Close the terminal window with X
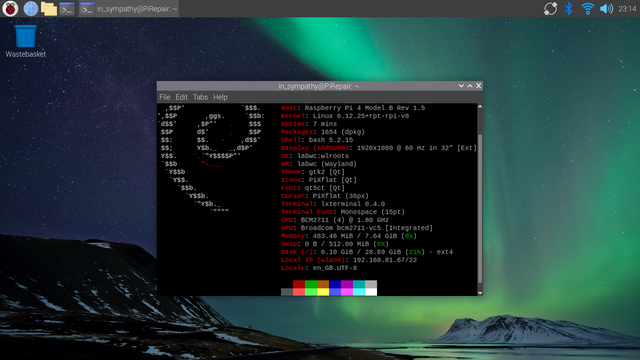This screenshot has width=640, height=360. [x=478, y=86]
